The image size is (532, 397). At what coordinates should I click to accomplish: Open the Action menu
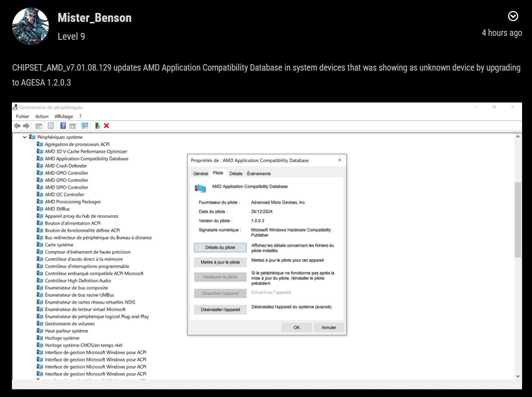pos(42,116)
